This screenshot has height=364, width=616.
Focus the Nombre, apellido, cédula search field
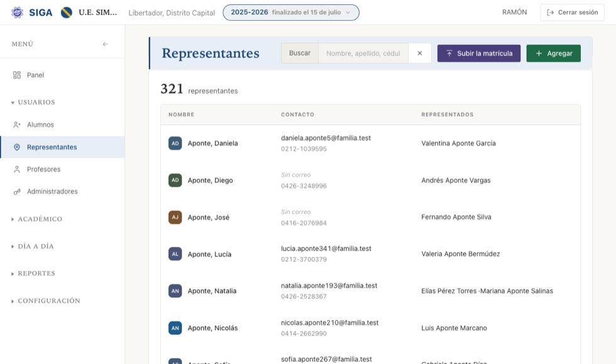[363, 53]
